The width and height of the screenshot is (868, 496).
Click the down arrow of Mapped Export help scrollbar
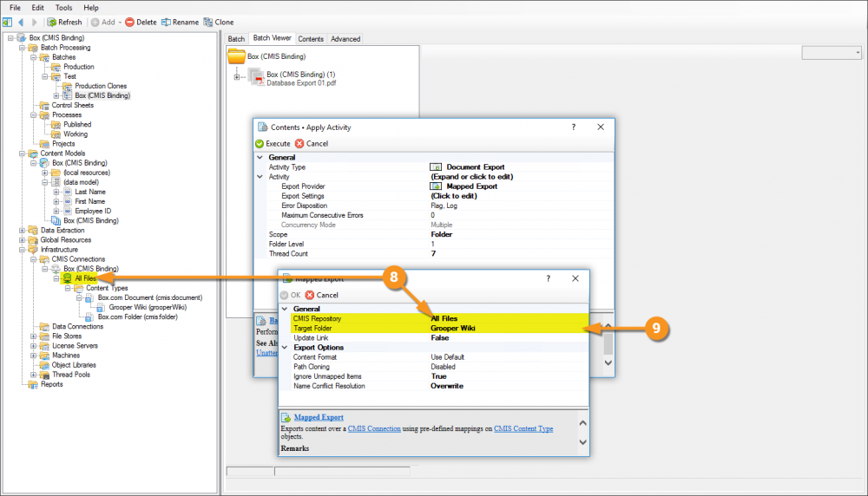(583, 442)
